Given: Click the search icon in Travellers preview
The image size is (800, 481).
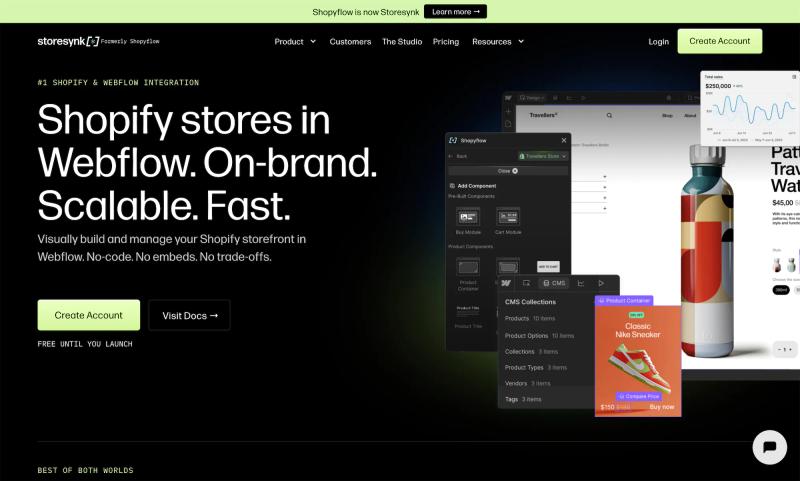Looking at the screenshot, I should point(609,116).
